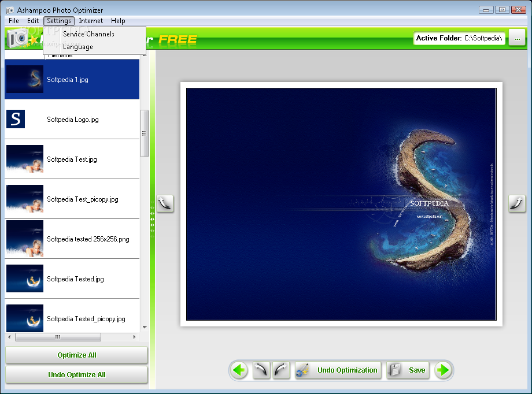
Task: Open the Help menu
Action: pos(118,21)
